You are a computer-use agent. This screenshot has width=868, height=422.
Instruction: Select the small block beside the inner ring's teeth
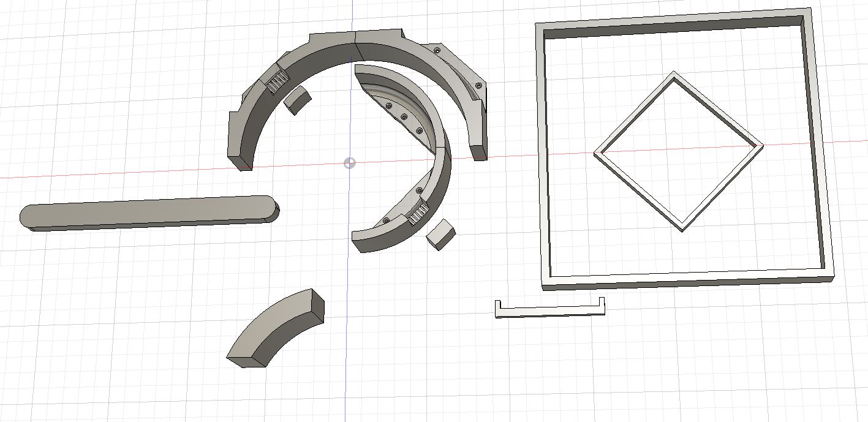pos(440,235)
